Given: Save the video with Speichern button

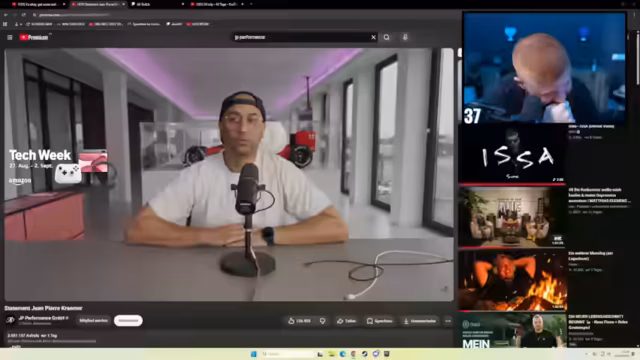Looking at the screenshot, I should point(380,321).
